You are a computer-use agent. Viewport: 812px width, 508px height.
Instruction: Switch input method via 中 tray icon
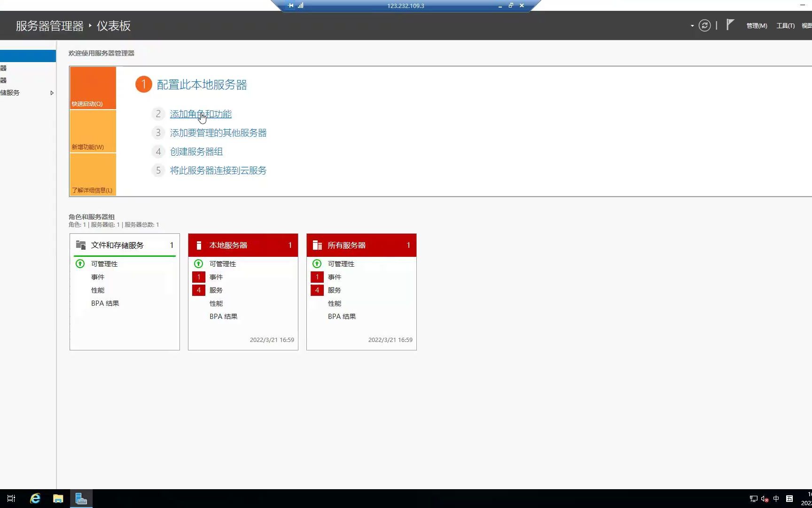[x=777, y=499]
